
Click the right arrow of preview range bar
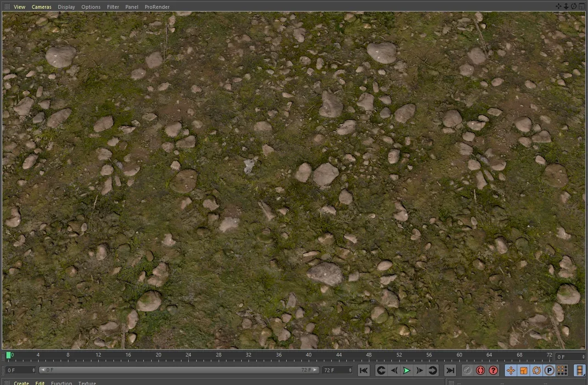tap(315, 370)
